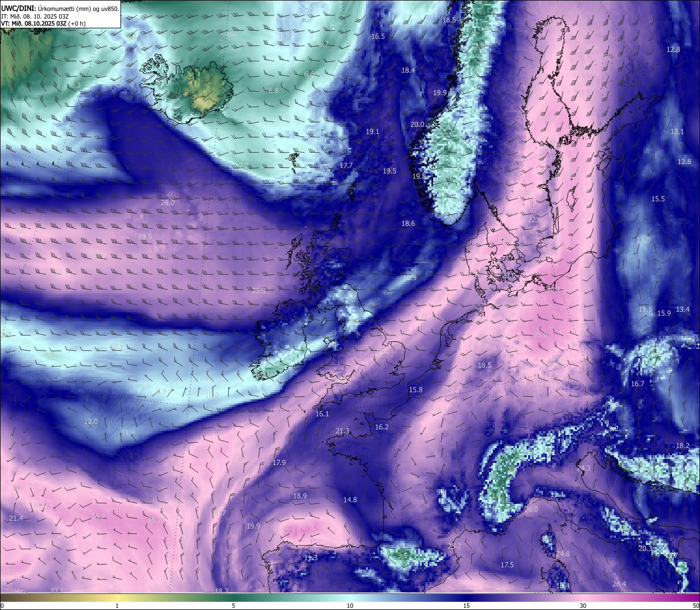Click the 21.4 value label
This screenshot has height=610, width=700.
tap(16, 518)
